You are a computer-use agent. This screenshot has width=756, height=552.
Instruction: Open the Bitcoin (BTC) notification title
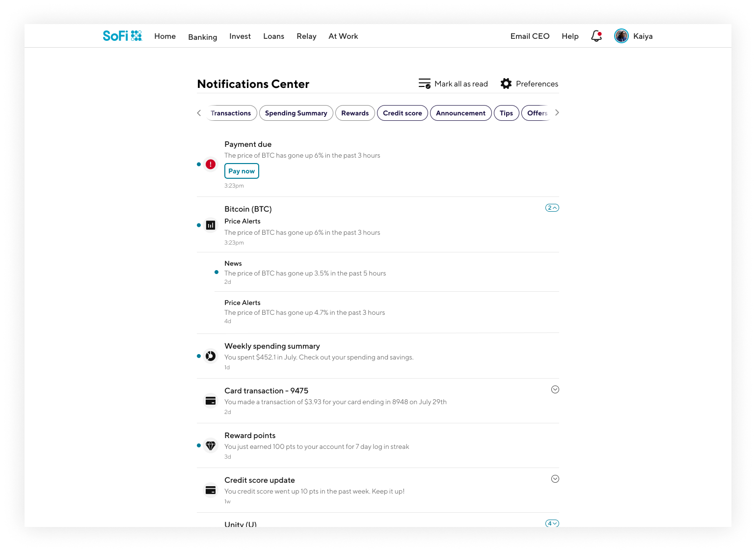coord(248,209)
